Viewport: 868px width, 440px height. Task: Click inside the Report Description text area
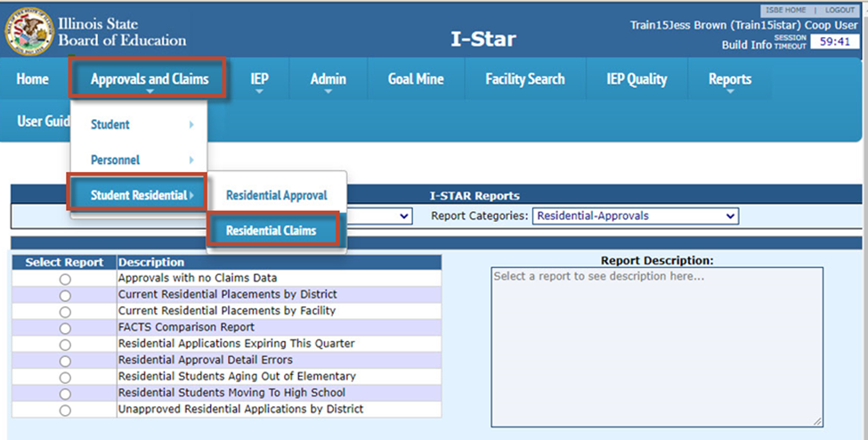click(x=656, y=347)
